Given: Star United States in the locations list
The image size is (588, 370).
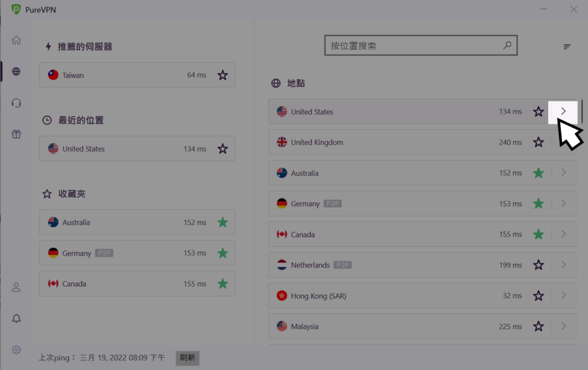Looking at the screenshot, I should point(539,112).
